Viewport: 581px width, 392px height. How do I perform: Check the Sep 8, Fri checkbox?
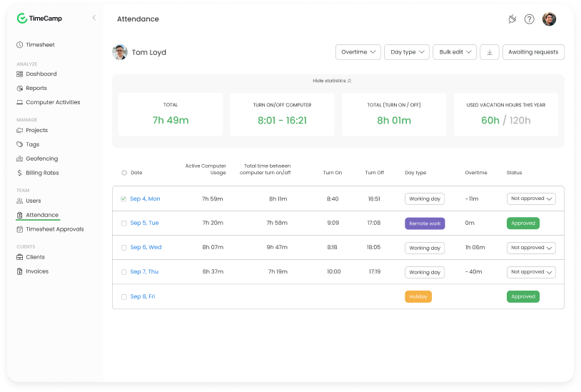tap(123, 297)
